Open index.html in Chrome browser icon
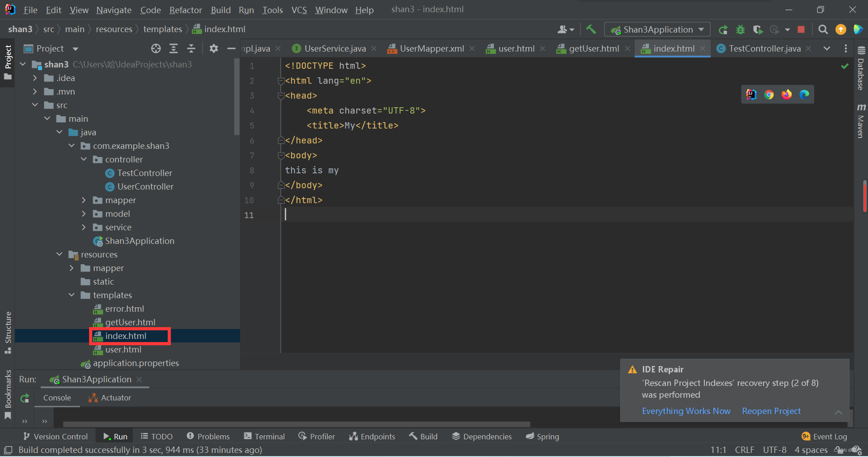This screenshot has width=868, height=457. coord(769,94)
